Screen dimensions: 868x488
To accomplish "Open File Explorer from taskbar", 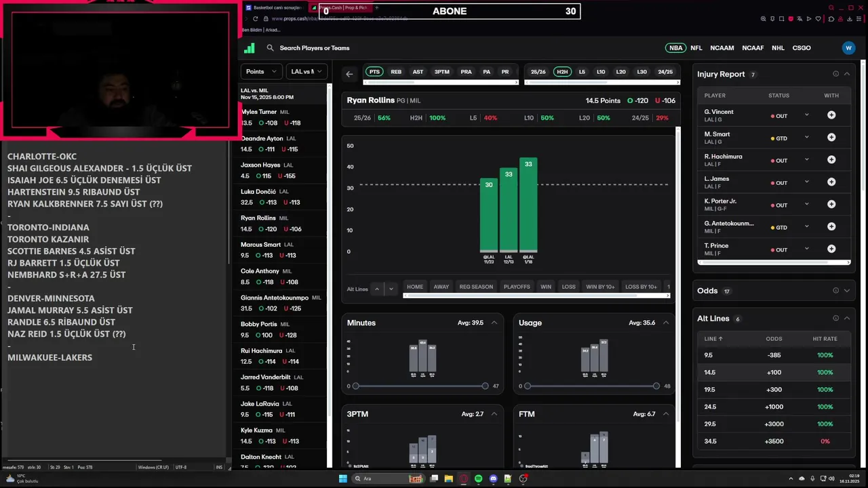I will pos(448,479).
